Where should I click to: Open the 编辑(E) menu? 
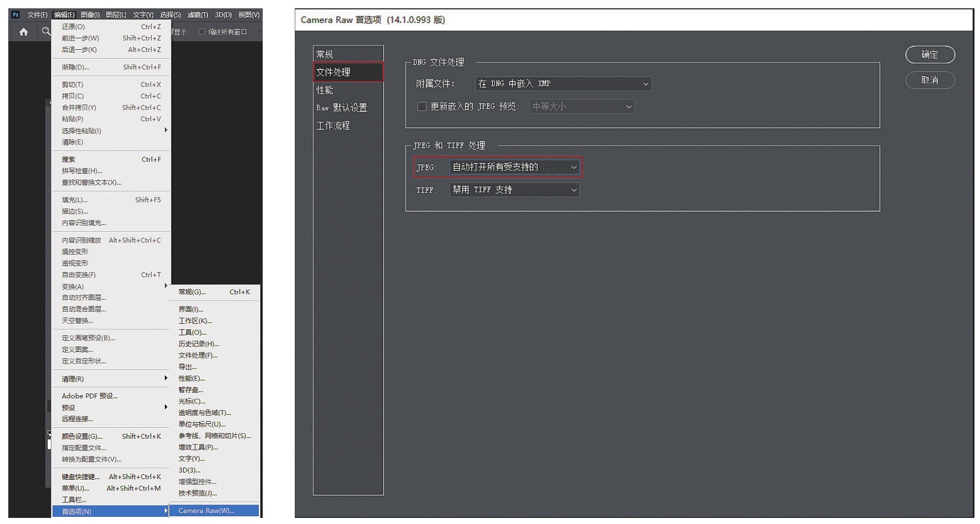64,15
